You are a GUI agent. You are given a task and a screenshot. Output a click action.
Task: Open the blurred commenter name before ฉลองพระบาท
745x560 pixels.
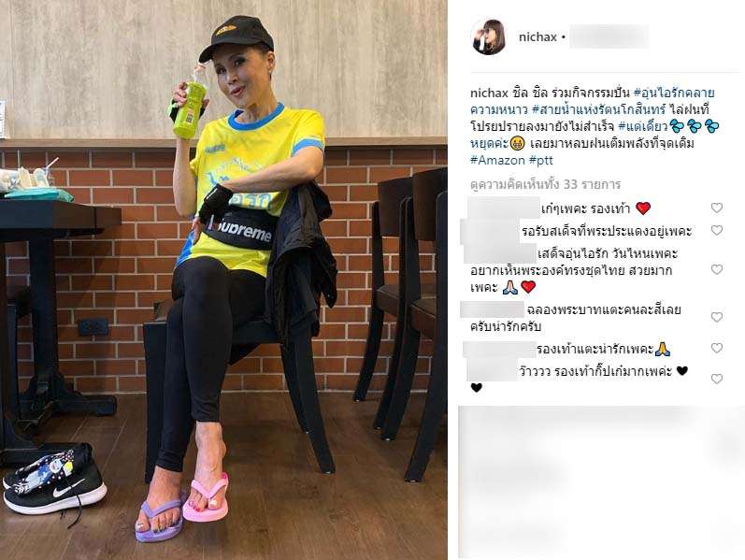click(493, 309)
